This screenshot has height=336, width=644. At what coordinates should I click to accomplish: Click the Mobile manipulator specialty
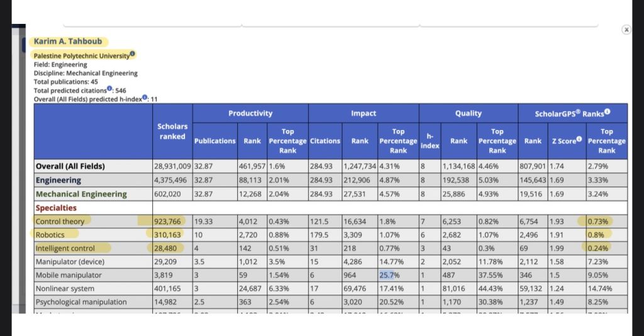[69, 275]
